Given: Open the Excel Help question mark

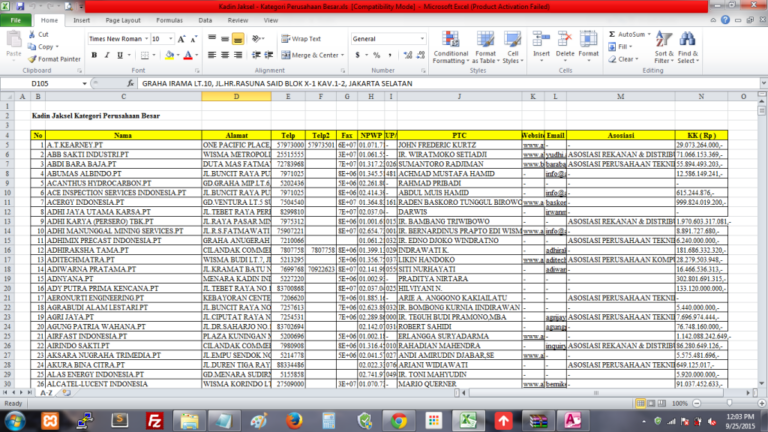Looking at the screenshot, I should (x=725, y=20).
